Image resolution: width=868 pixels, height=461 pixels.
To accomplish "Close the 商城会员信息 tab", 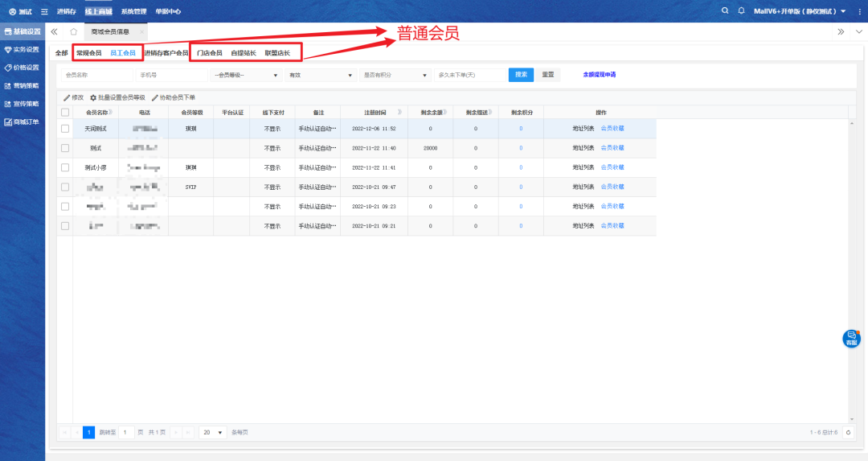I will tap(141, 32).
